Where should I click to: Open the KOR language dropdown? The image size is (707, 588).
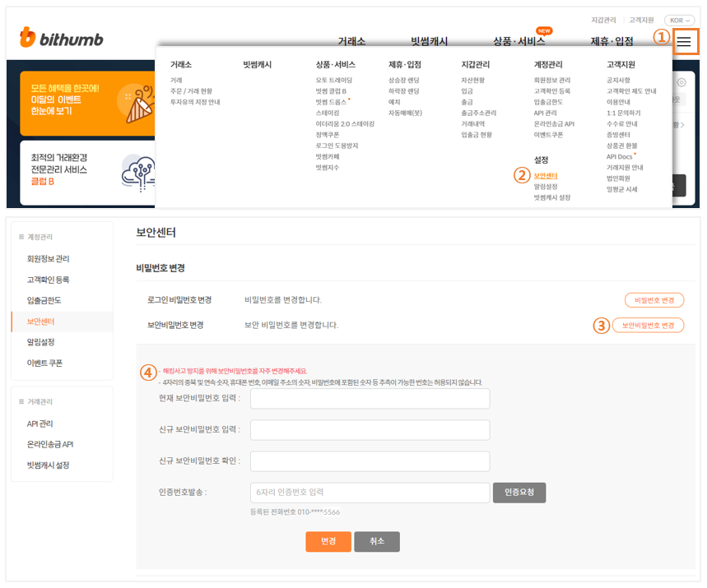[x=679, y=21]
